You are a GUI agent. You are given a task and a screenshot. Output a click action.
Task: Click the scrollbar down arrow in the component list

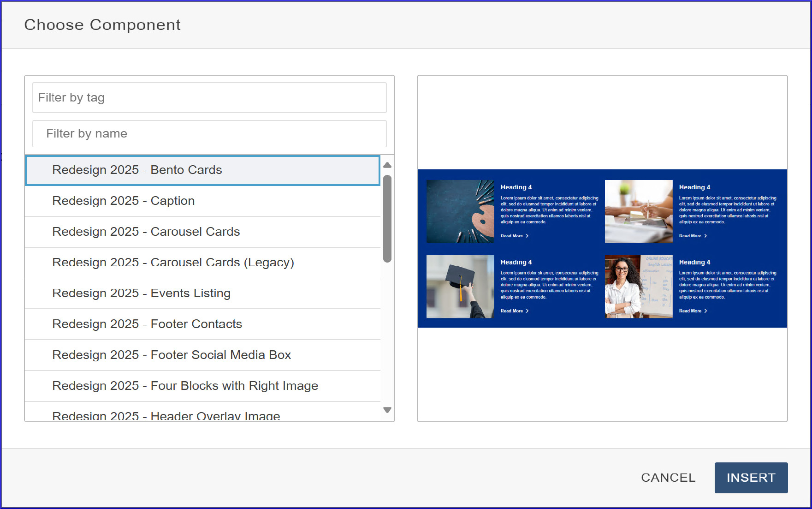387,410
